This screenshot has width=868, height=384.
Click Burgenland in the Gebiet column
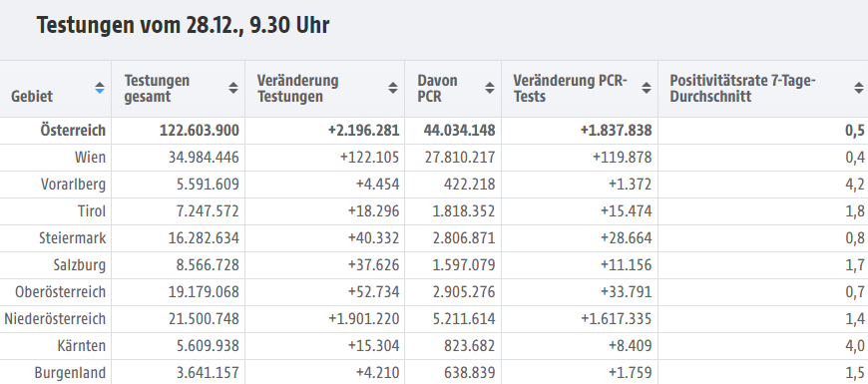pyautogui.click(x=70, y=373)
